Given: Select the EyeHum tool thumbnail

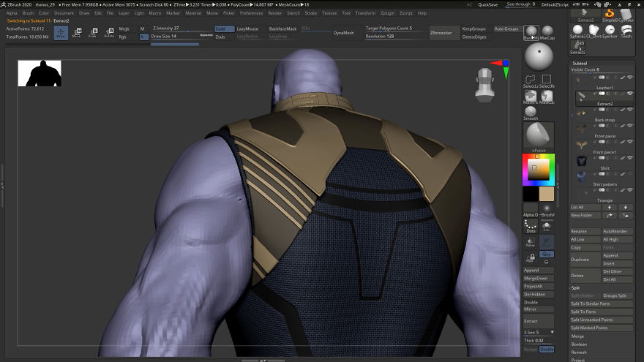Looking at the screenshot, I should [610, 31].
